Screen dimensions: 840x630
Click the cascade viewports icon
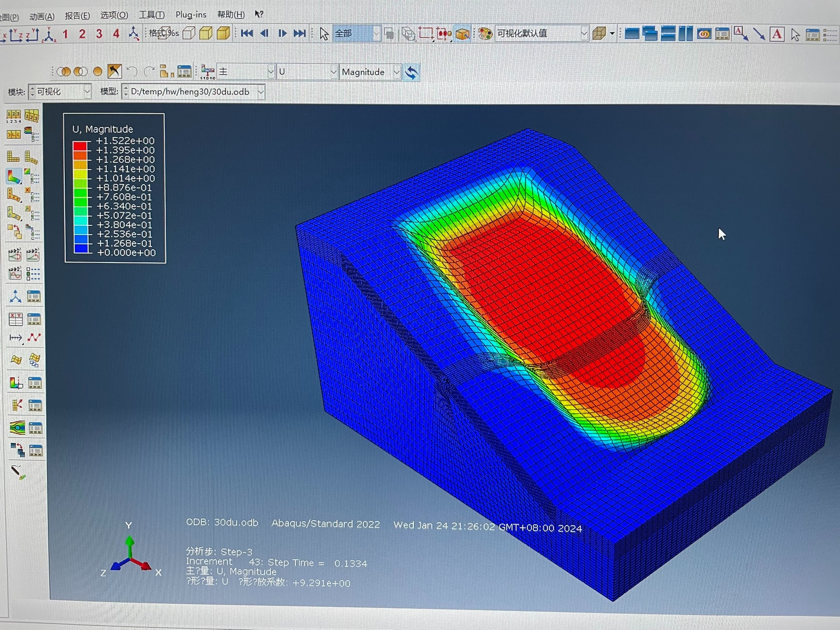[x=650, y=34]
